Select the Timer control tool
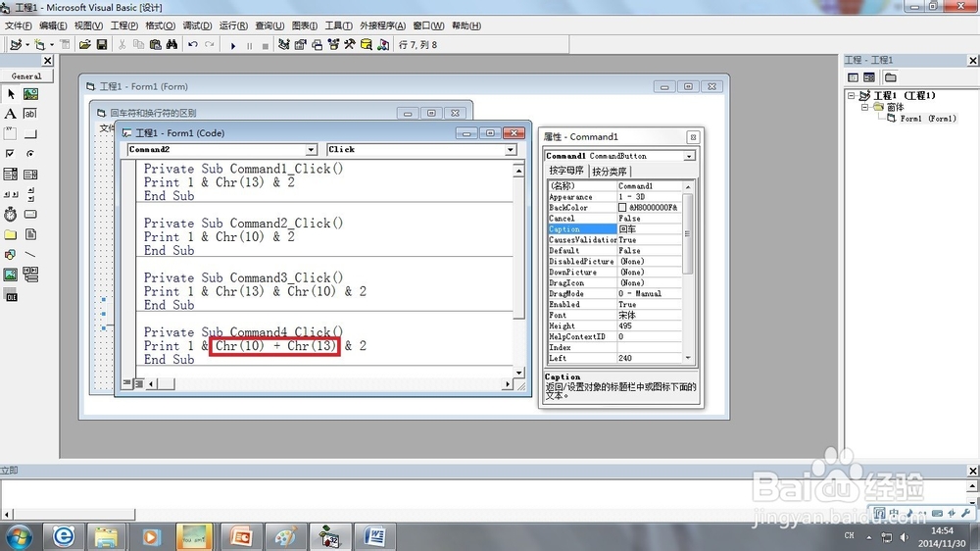 point(11,214)
